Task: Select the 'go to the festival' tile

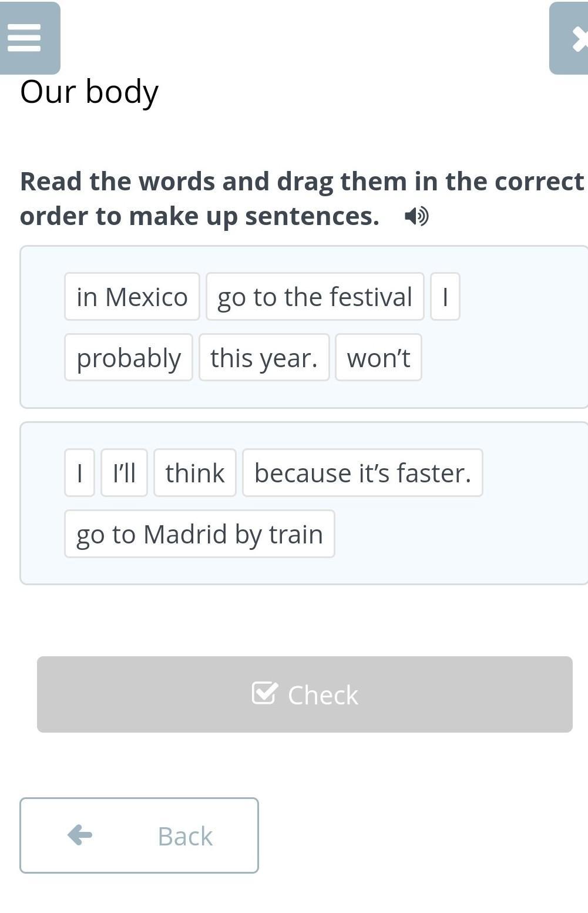Action: pyautogui.click(x=315, y=297)
